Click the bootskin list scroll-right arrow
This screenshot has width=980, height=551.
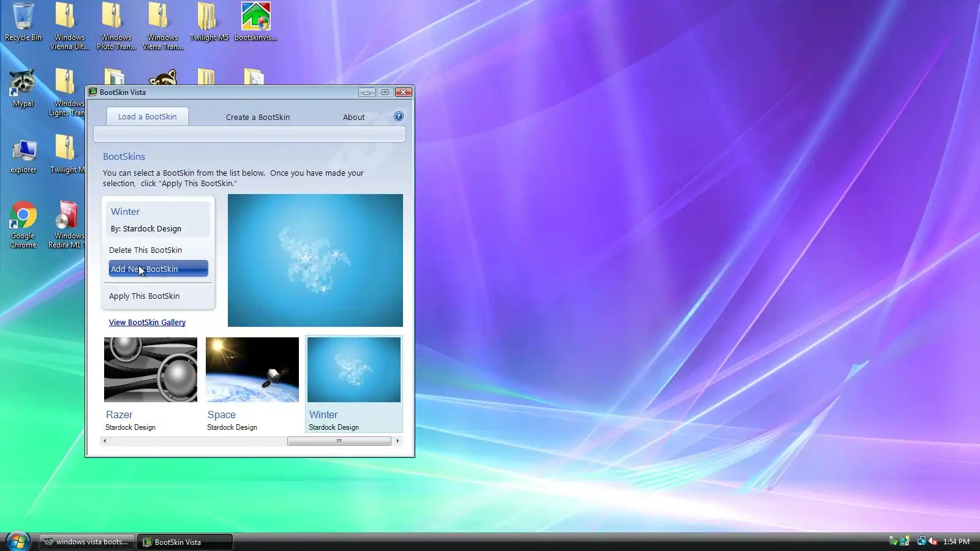(x=398, y=441)
